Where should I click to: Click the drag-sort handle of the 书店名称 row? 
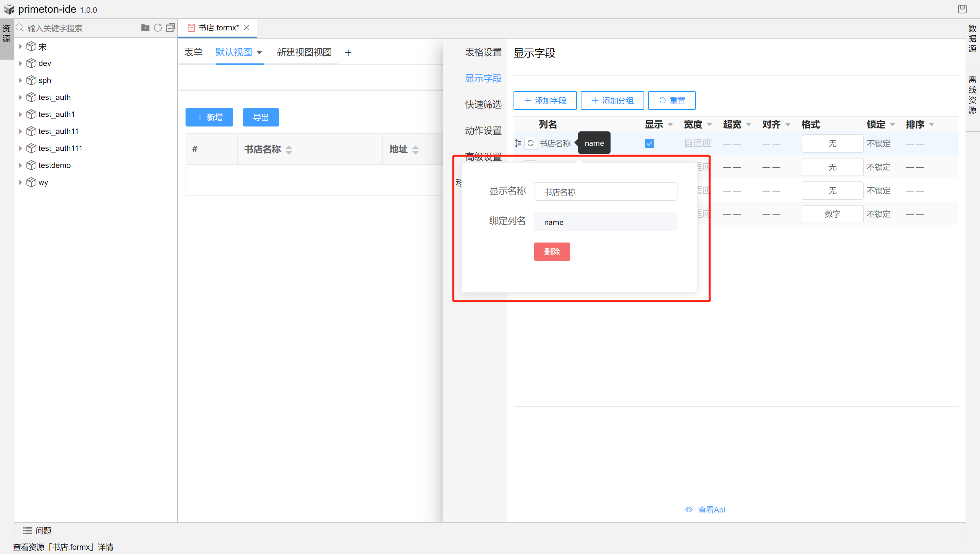pyautogui.click(x=518, y=143)
